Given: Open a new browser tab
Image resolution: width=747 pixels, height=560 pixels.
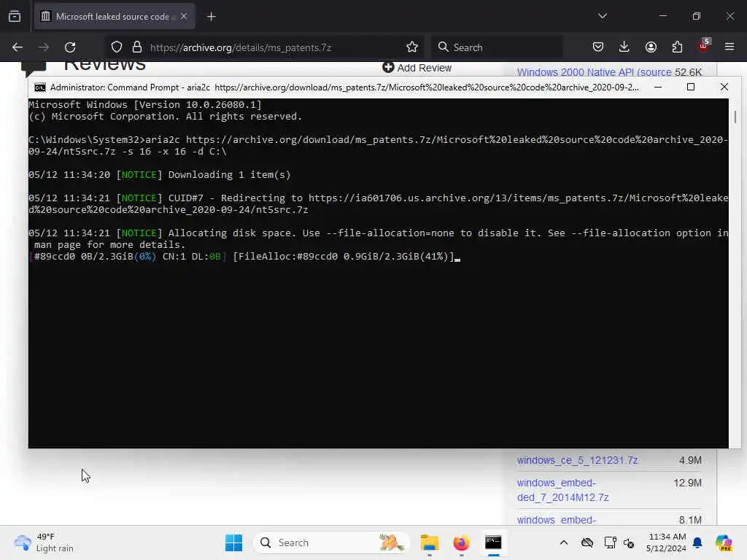Looking at the screenshot, I should (212, 17).
